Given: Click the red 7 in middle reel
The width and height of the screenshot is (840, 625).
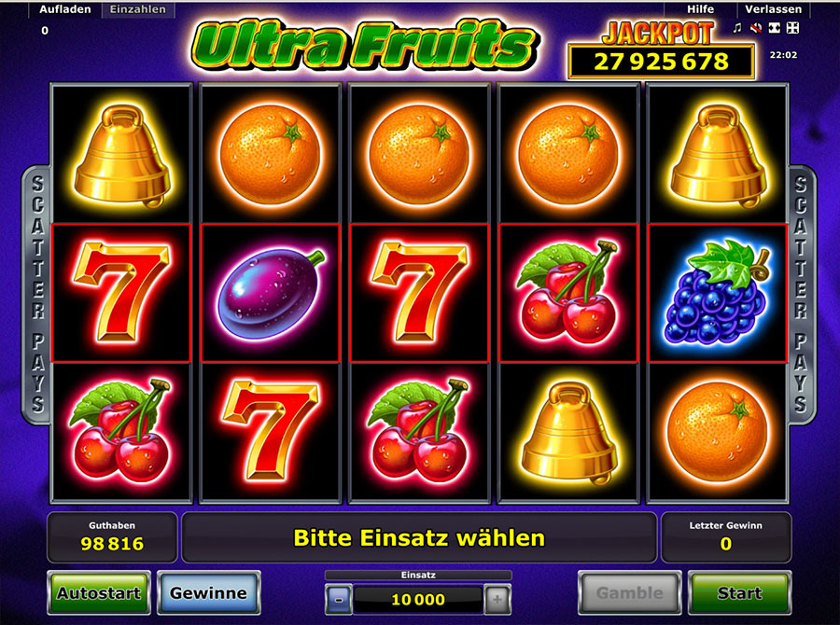Looking at the screenshot, I should tap(419, 293).
